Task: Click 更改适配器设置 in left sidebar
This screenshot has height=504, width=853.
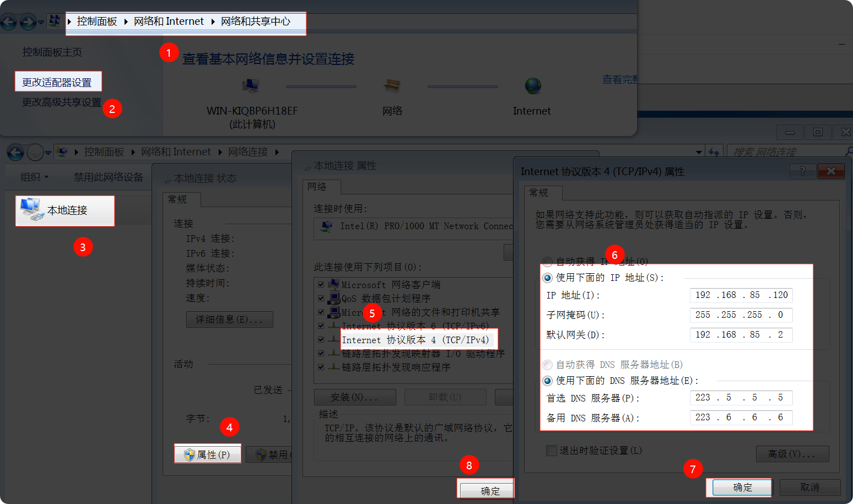Action: point(57,82)
